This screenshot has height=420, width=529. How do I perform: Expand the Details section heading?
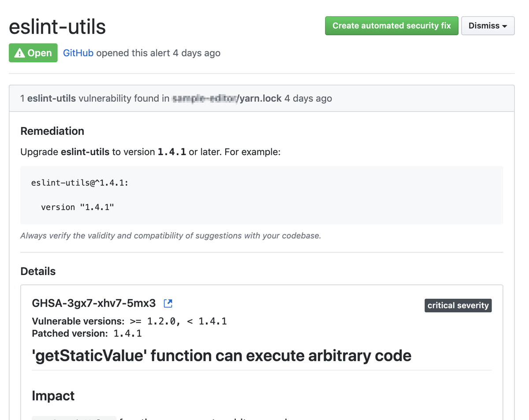coord(38,271)
